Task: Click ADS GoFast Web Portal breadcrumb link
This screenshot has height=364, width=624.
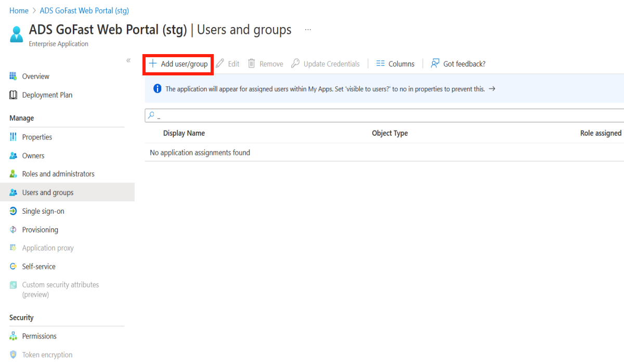Action: click(x=84, y=11)
